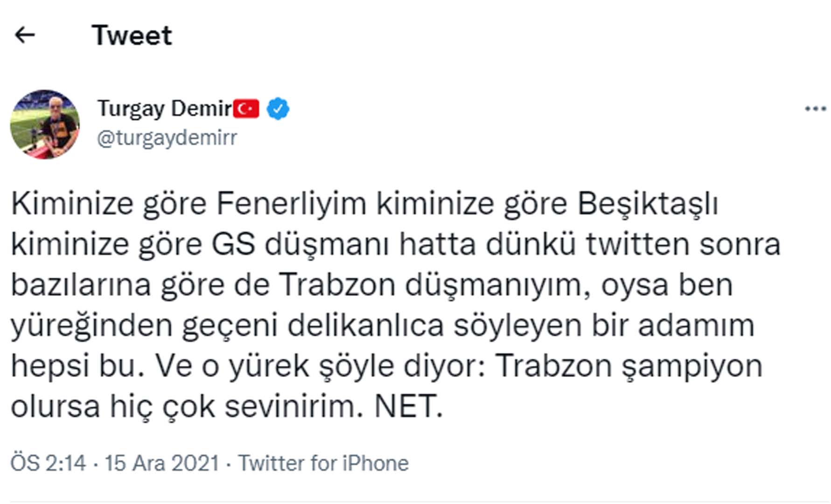Click the Turkish flag emoji in the display name
The width and height of the screenshot is (831, 504).
[246, 108]
